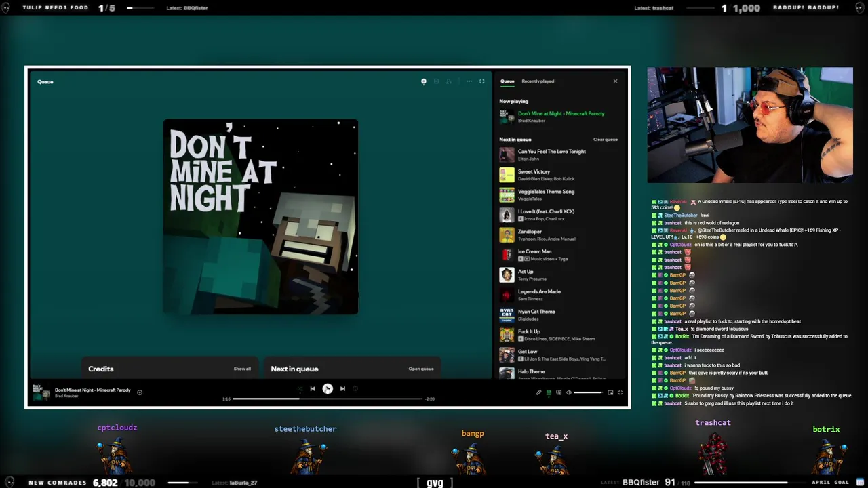
Task: Click the streamer webcam feed
Action: (x=750, y=125)
